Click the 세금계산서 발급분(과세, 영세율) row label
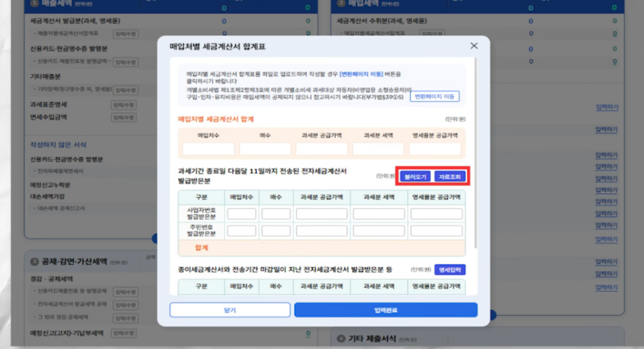 tap(75, 21)
